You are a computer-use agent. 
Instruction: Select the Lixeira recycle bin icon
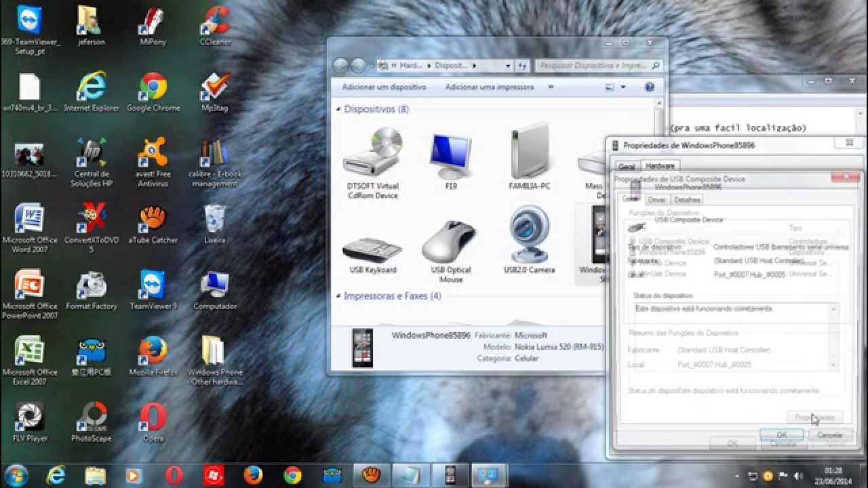click(215, 224)
